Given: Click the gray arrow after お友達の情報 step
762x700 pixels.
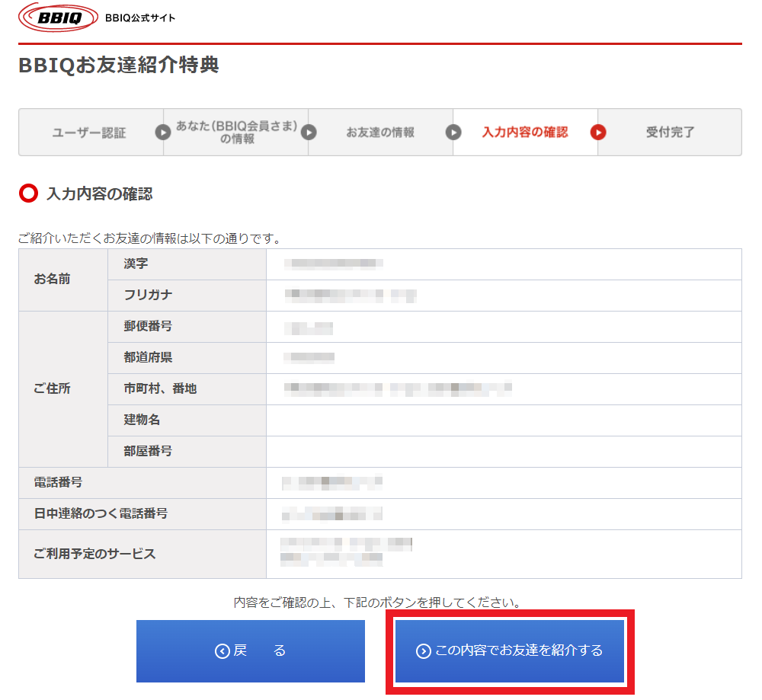Looking at the screenshot, I should [x=453, y=133].
